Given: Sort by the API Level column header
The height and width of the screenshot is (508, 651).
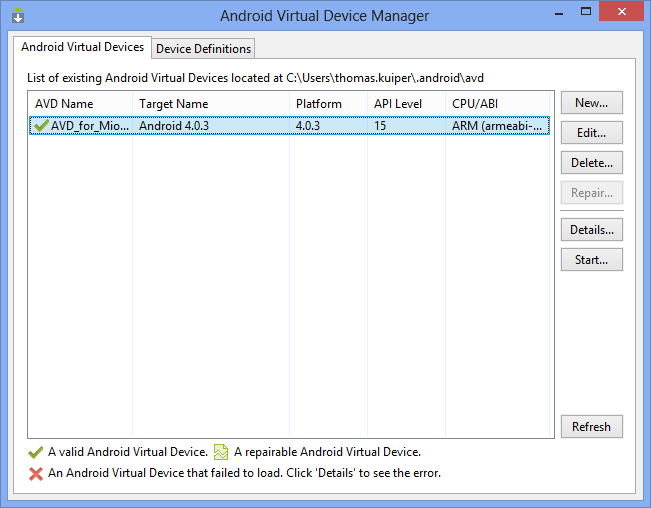Looking at the screenshot, I should (x=406, y=104).
